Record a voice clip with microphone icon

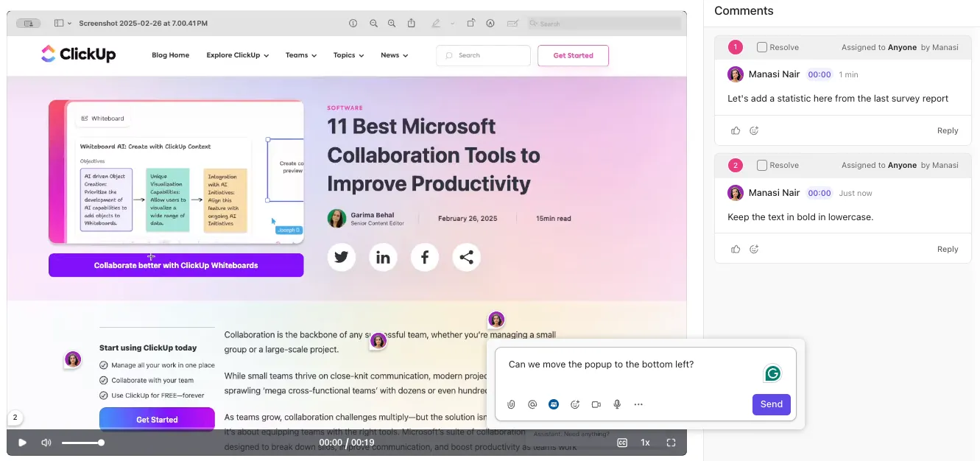(617, 404)
